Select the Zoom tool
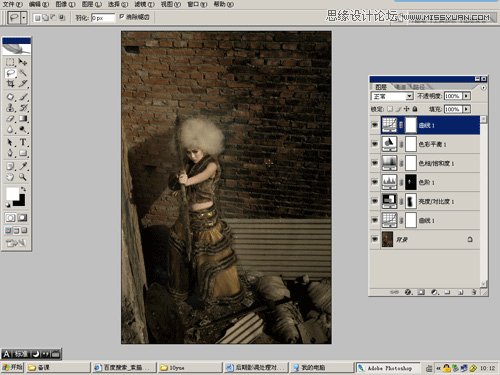This screenshot has width=500, height=375. (23, 177)
